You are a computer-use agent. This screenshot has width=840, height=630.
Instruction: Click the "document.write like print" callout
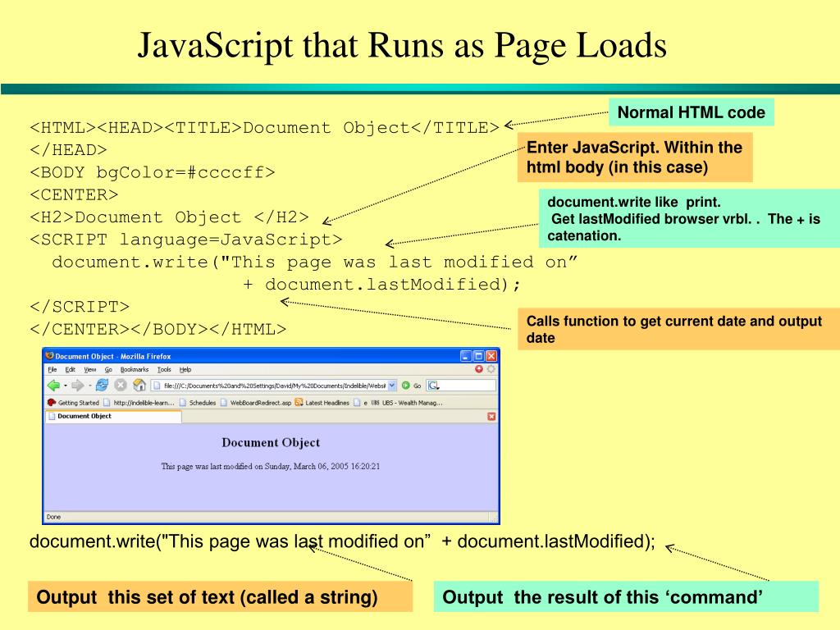point(689,218)
